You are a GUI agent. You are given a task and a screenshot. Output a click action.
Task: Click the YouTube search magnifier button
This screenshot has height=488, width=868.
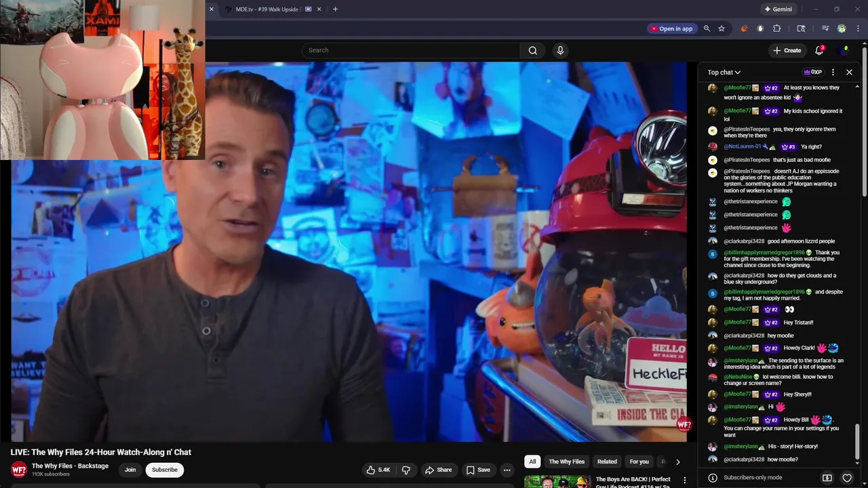pyautogui.click(x=532, y=50)
